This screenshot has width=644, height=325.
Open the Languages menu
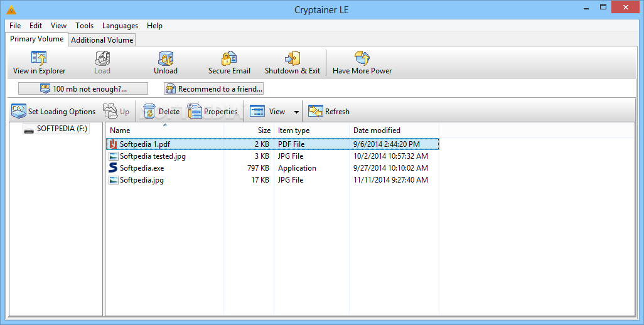tap(120, 26)
